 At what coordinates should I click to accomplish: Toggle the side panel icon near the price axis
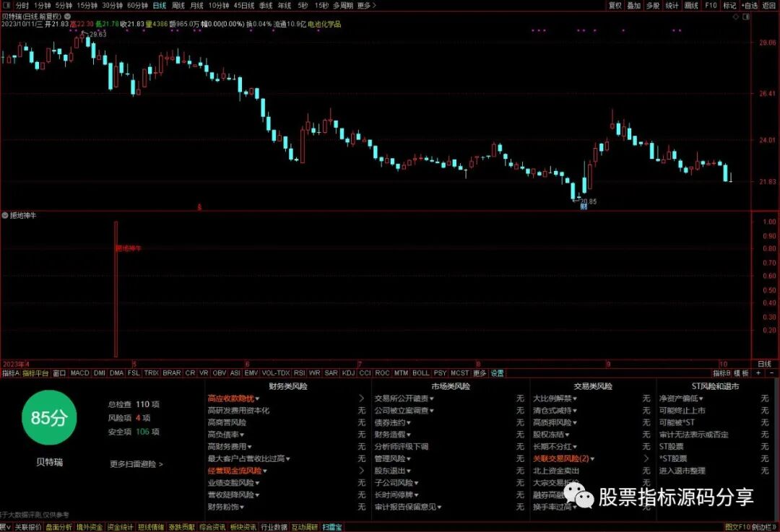point(745,17)
